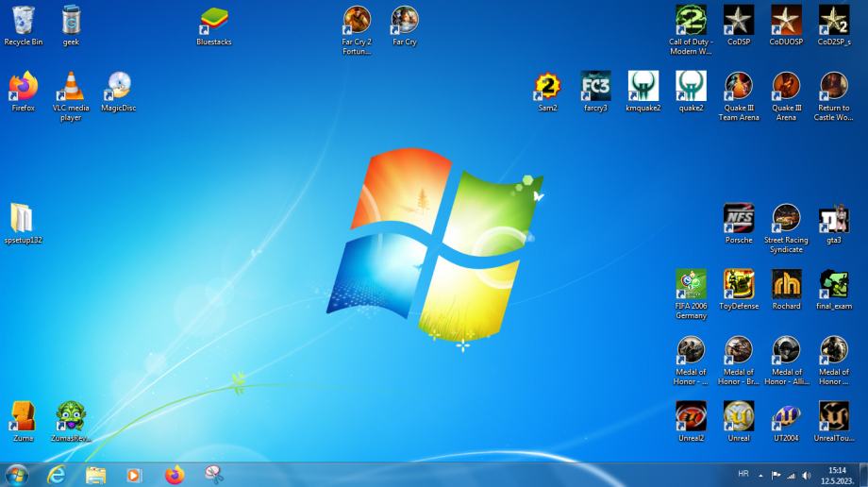Select the CoDSP shortcut
The height and width of the screenshot is (487, 868).
(x=739, y=26)
